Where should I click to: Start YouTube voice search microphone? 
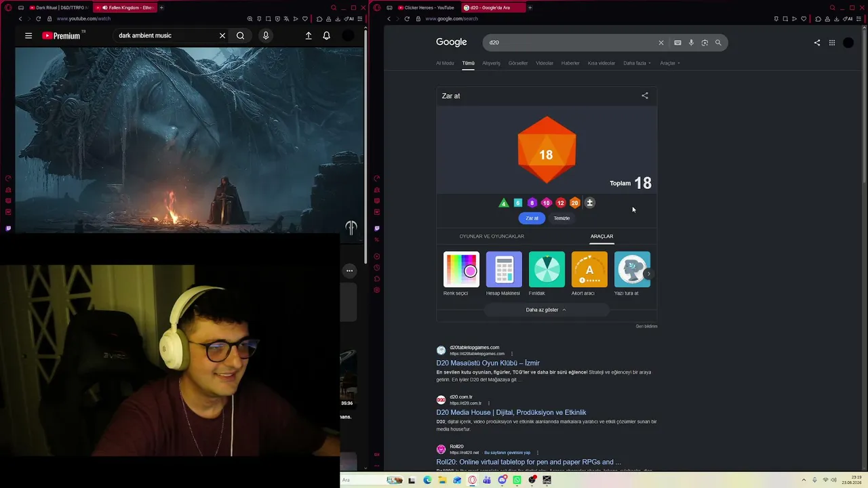[266, 35]
